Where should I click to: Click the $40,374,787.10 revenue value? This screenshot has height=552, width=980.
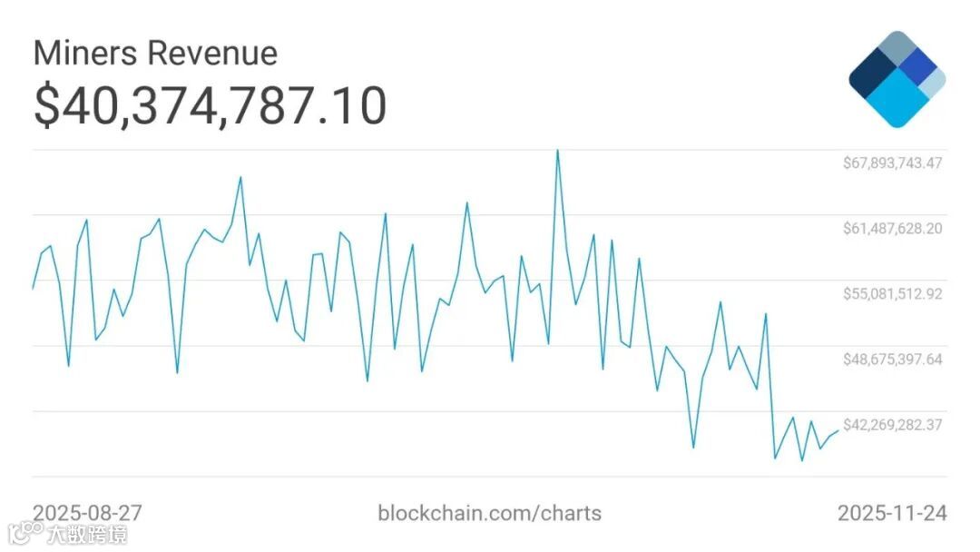click(x=211, y=105)
